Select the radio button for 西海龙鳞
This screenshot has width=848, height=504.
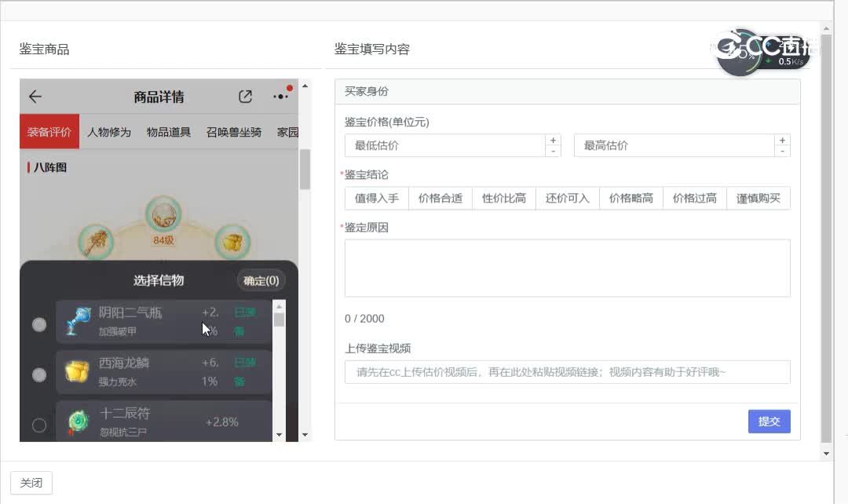39,374
